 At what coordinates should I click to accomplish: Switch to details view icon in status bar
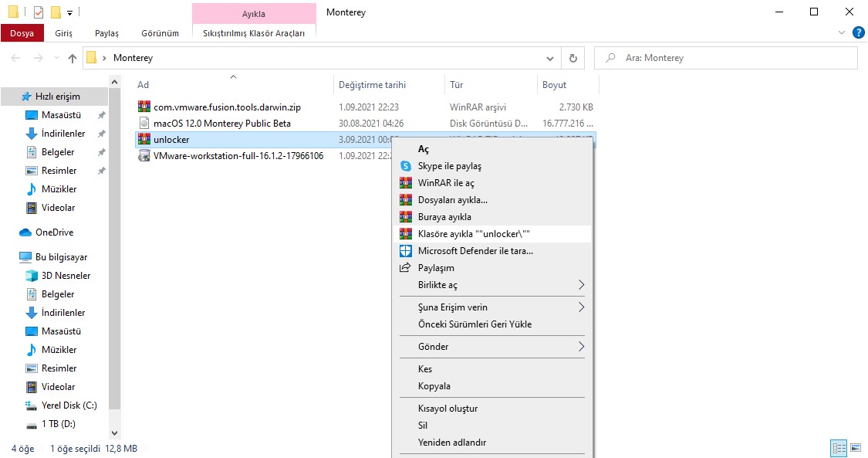[839, 448]
